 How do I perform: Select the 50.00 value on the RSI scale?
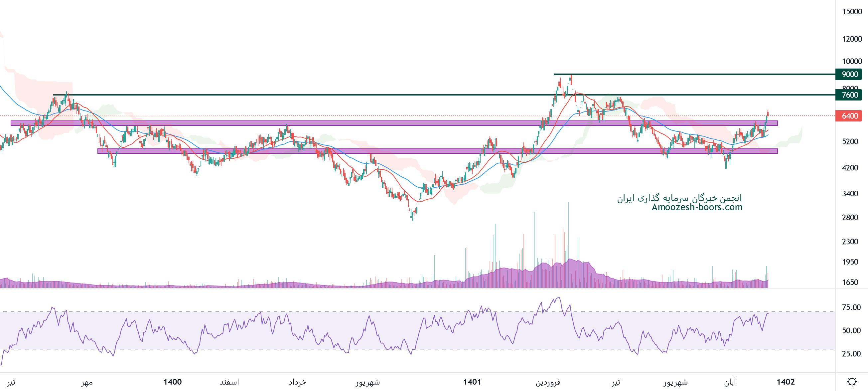[x=851, y=330]
